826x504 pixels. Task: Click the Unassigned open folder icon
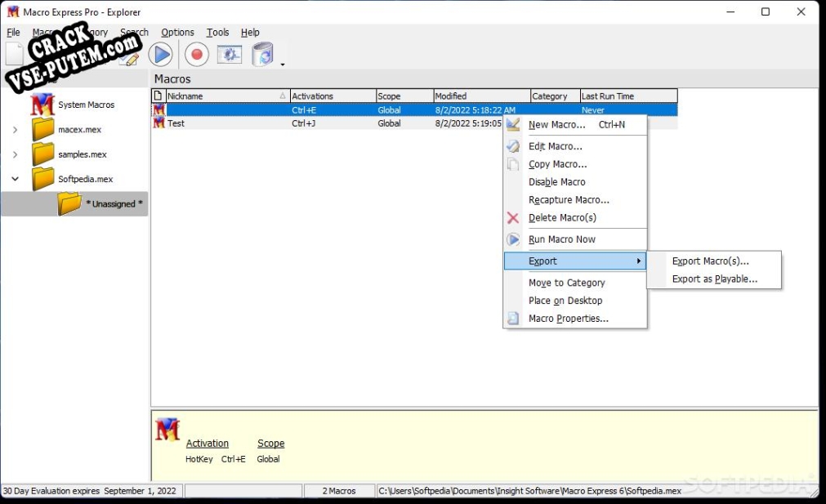69,203
